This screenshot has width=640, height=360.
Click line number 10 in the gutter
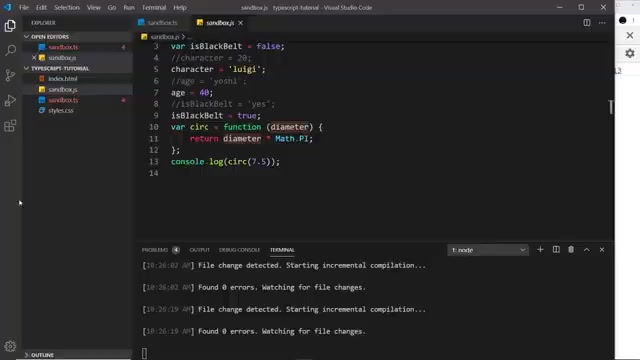pyautogui.click(x=153, y=127)
